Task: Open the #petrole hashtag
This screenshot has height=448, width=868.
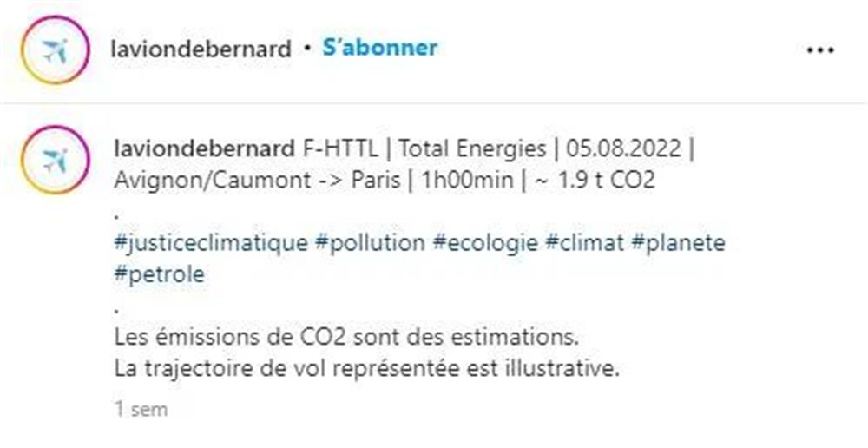Action: [x=160, y=274]
